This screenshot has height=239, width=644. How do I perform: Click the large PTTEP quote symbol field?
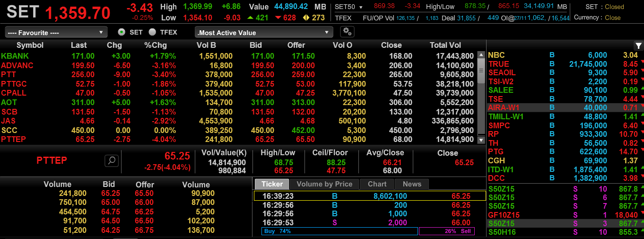coord(52,160)
